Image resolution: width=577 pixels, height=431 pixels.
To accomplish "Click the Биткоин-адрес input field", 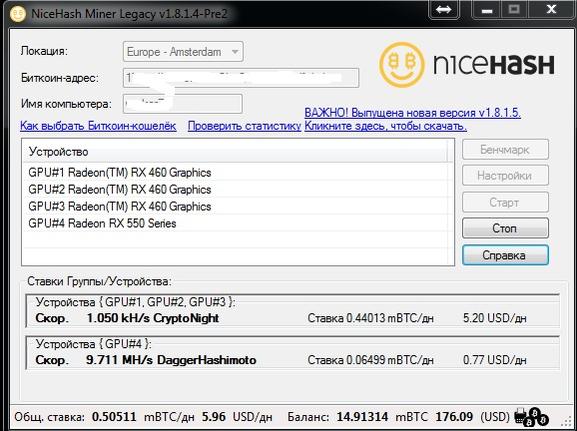I will pyautogui.click(x=241, y=78).
